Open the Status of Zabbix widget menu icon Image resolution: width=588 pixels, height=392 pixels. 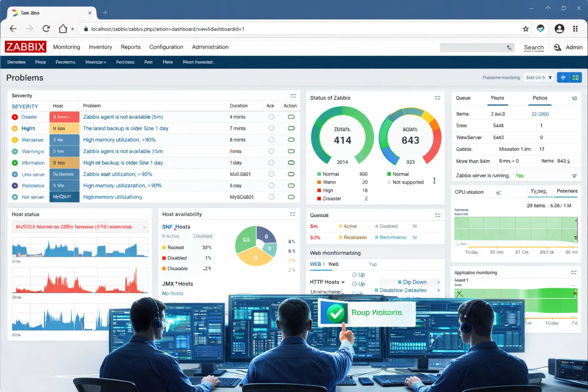coord(437,98)
